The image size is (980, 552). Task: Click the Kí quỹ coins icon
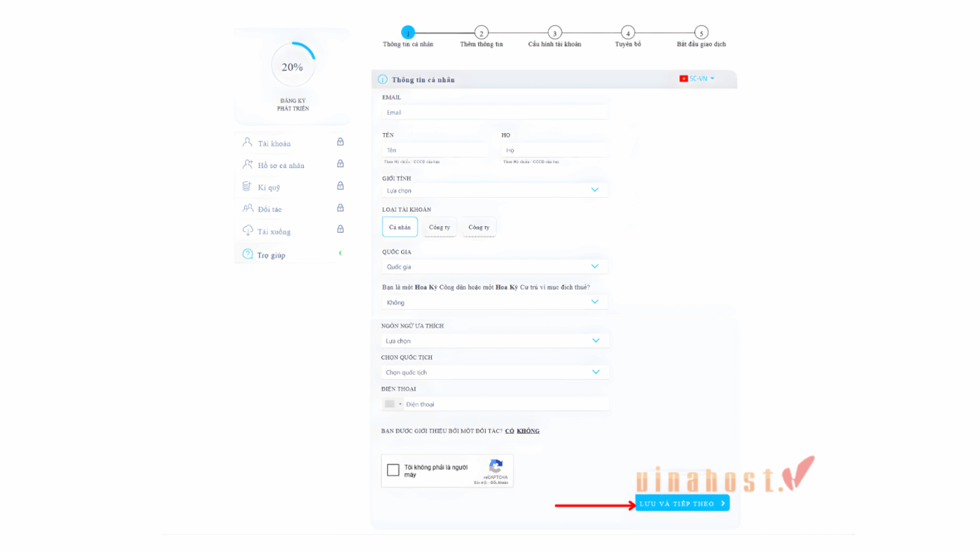[247, 186]
